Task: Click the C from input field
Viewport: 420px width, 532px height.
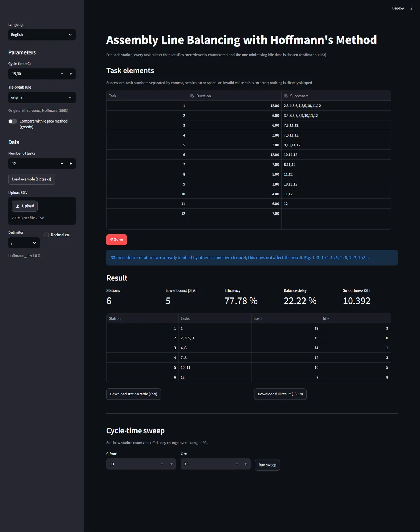Action: pos(132,464)
